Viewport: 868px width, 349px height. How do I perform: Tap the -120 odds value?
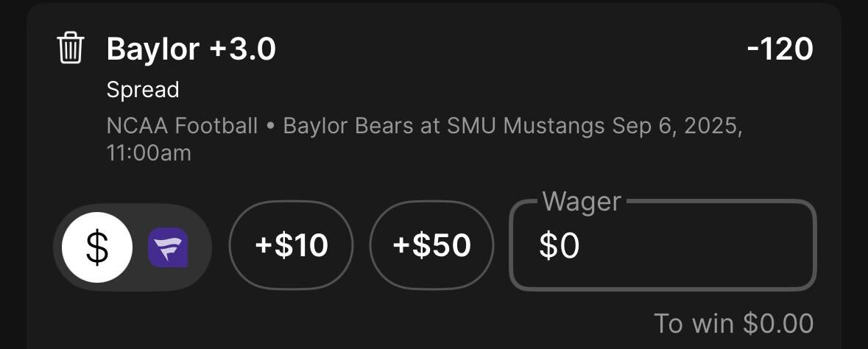(780, 49)
